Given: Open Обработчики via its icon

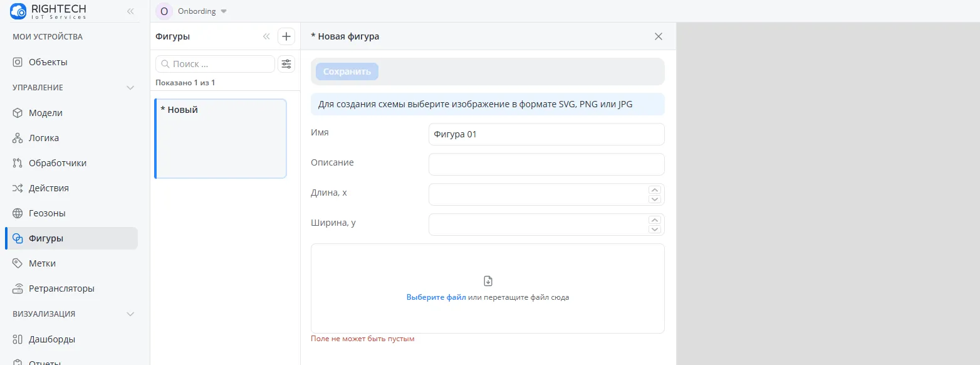Looking at the screenshot, I should pyautogui.click(x=18, y=163).
